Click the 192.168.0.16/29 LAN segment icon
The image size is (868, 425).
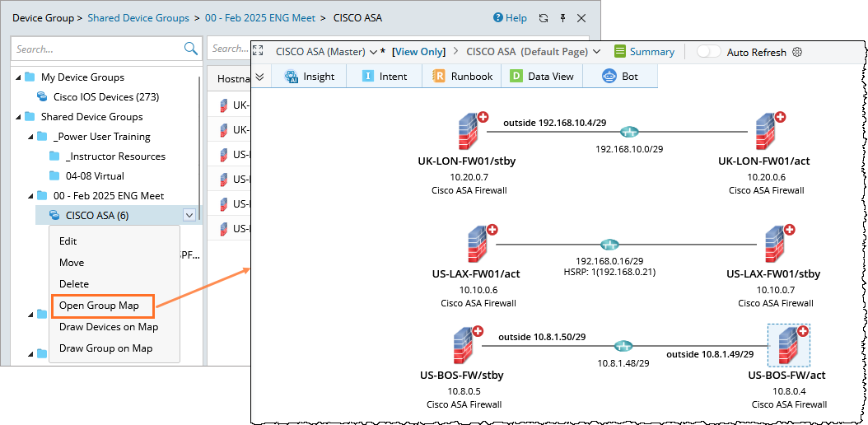609,245
